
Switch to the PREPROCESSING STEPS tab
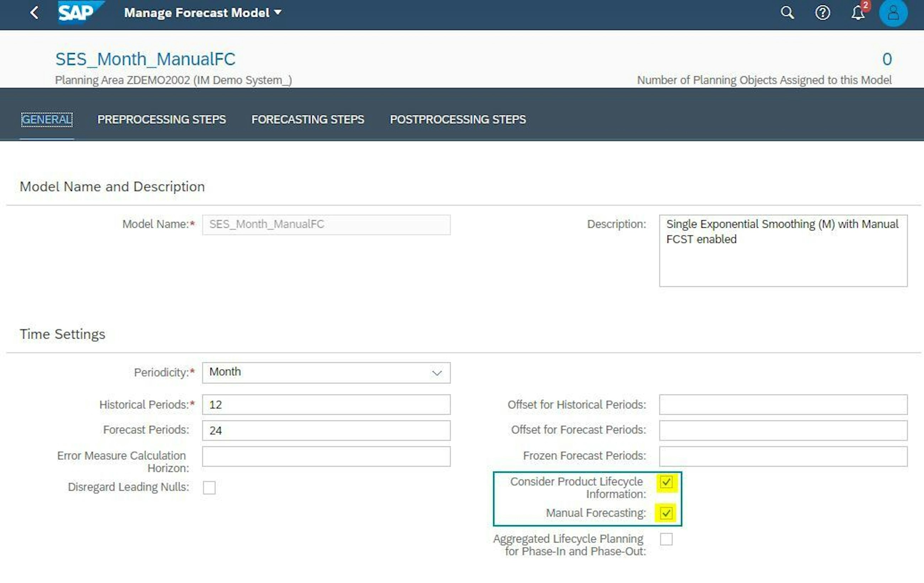(x=162, y=119)
